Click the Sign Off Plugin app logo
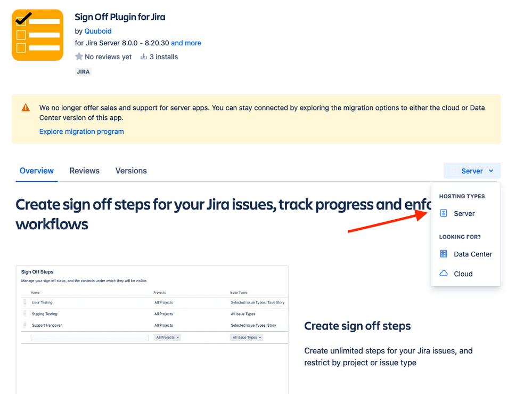Screen dimensions: 532x394 37,35
